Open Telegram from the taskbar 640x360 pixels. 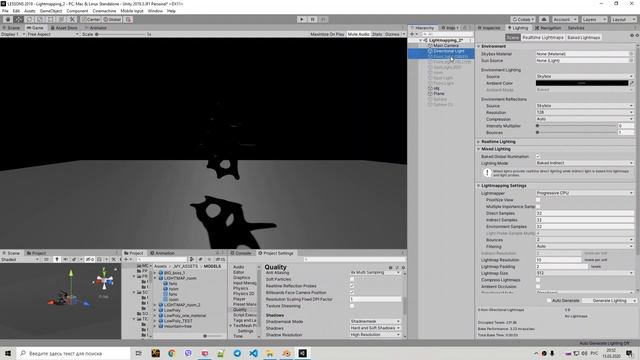click(237, 353)
